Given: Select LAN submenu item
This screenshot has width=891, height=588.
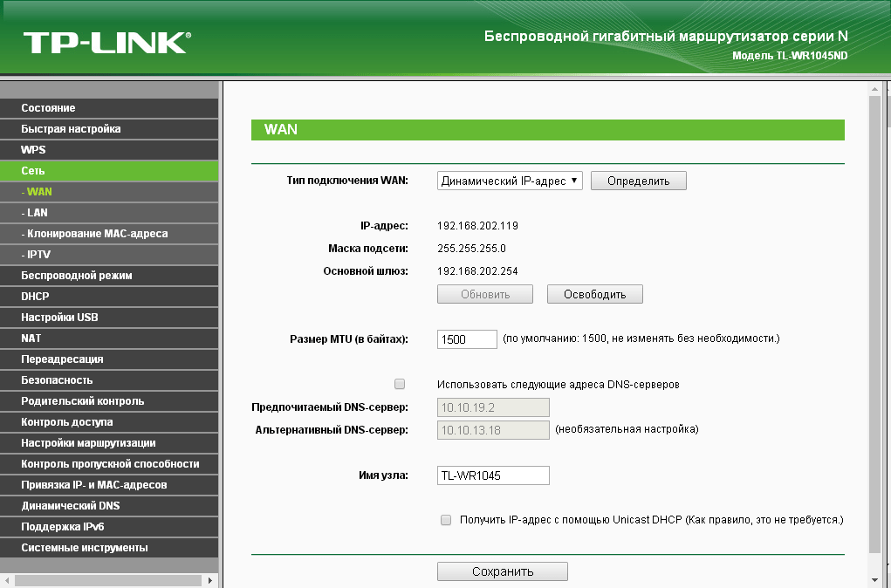Looking at the screenshot, I should click(x=38, y=213).
